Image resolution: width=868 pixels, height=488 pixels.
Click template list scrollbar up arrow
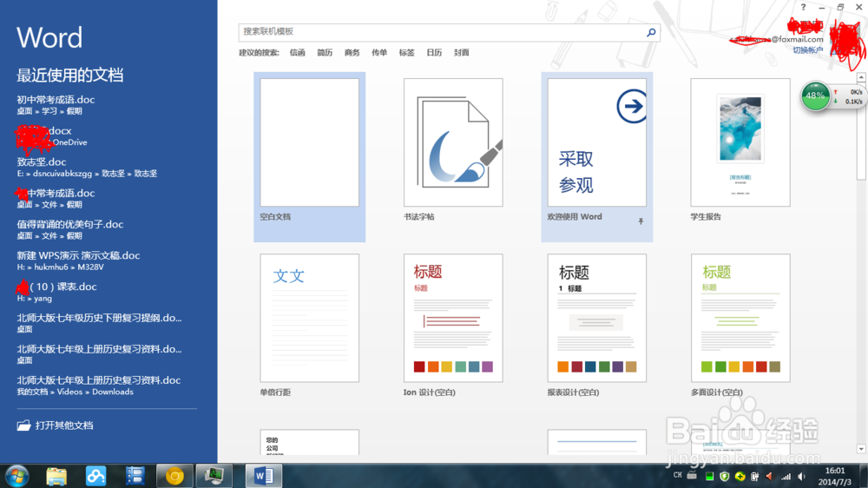point(861,77)
